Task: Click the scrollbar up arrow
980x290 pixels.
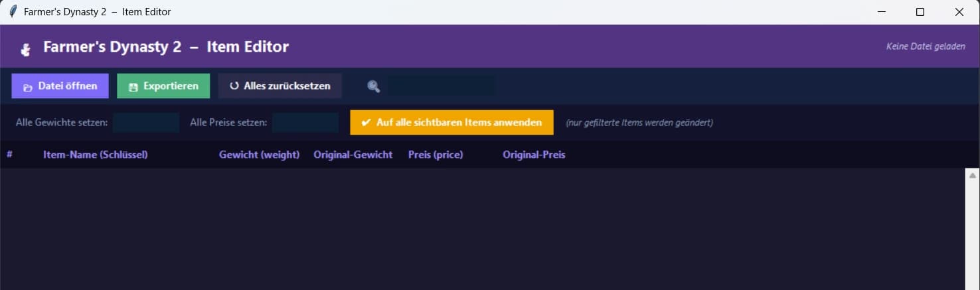Action: (x=972, y=175)
